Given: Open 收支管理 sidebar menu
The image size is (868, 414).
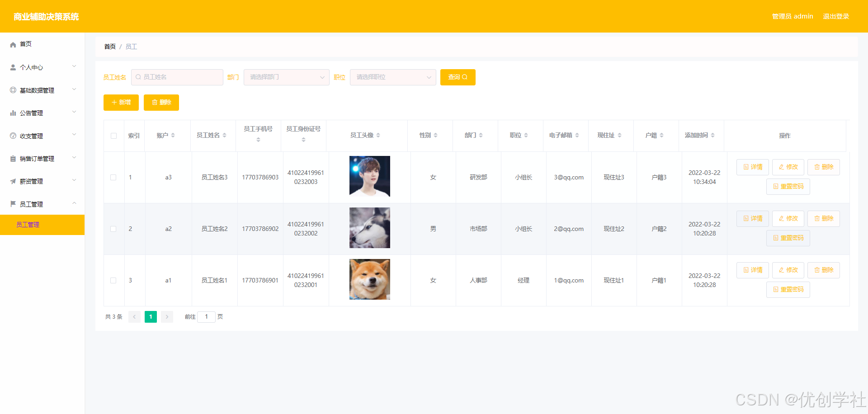Looking at the screenshot, I should 42,136.
